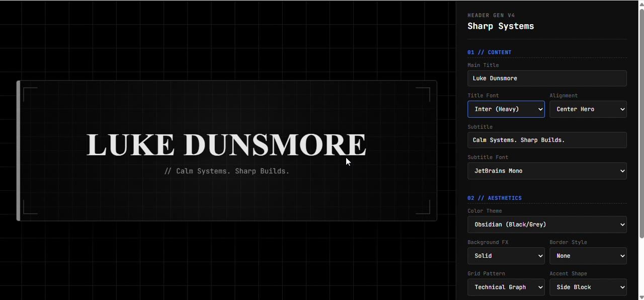Click the scrollbar up arrow
This screenshot has width=644, height=300.
(641, 4)
